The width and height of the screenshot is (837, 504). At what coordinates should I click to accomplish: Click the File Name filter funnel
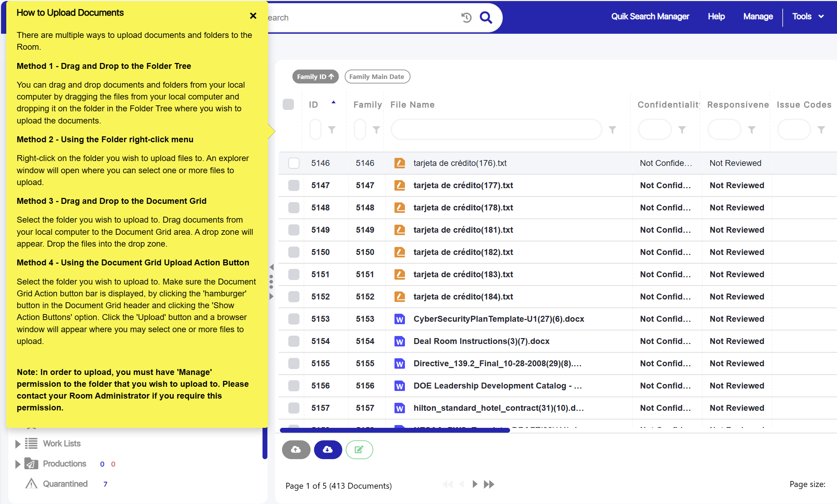tap(612, 130)
